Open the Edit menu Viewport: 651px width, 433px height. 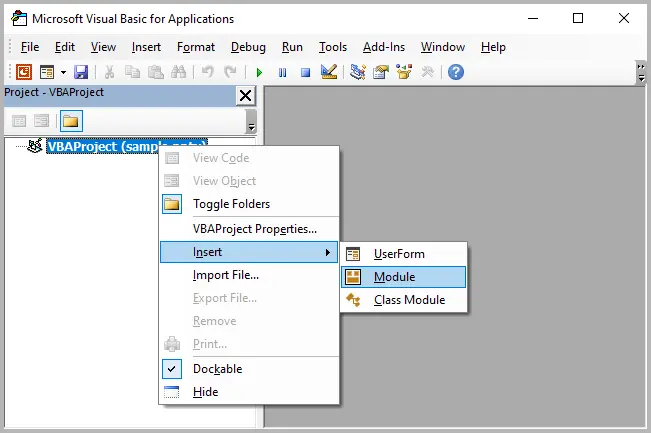[65, 47]
